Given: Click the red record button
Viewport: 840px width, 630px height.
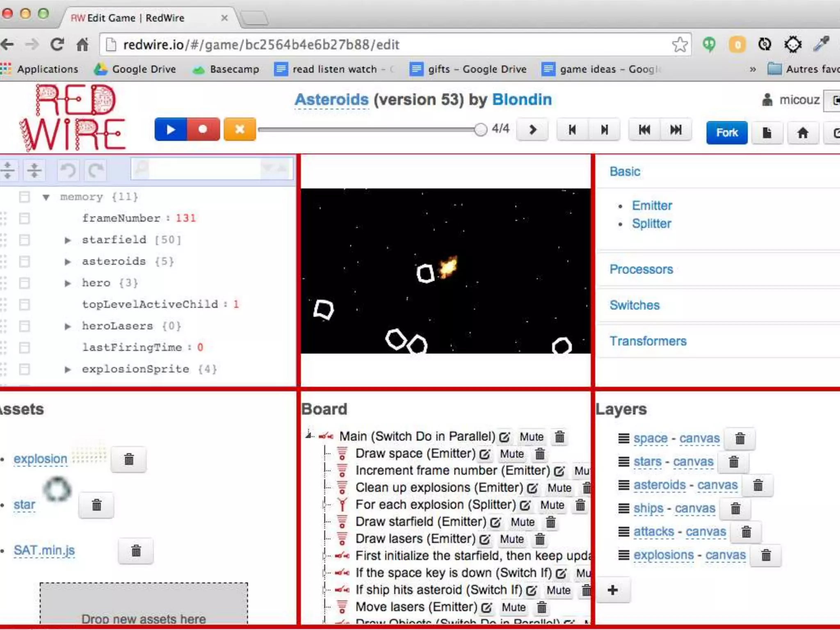Looking at the screenshot, I should pyautogui.click(x=203, y=130).
